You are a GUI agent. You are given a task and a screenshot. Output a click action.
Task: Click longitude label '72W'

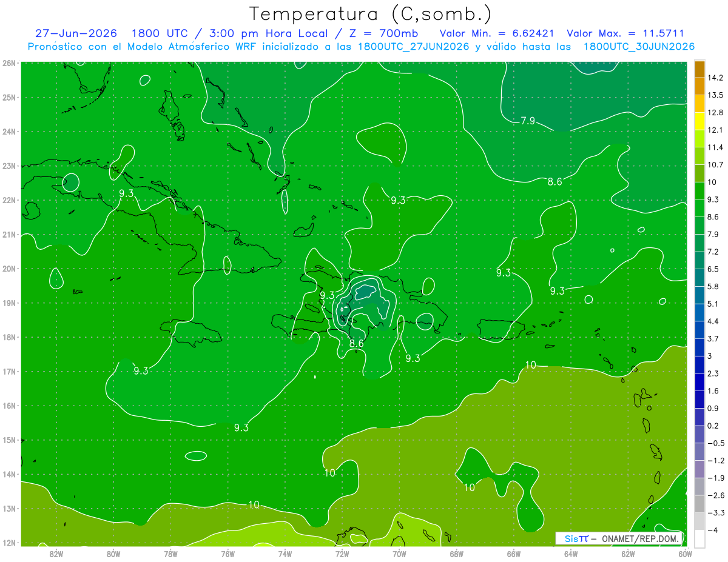click(342, 554)
